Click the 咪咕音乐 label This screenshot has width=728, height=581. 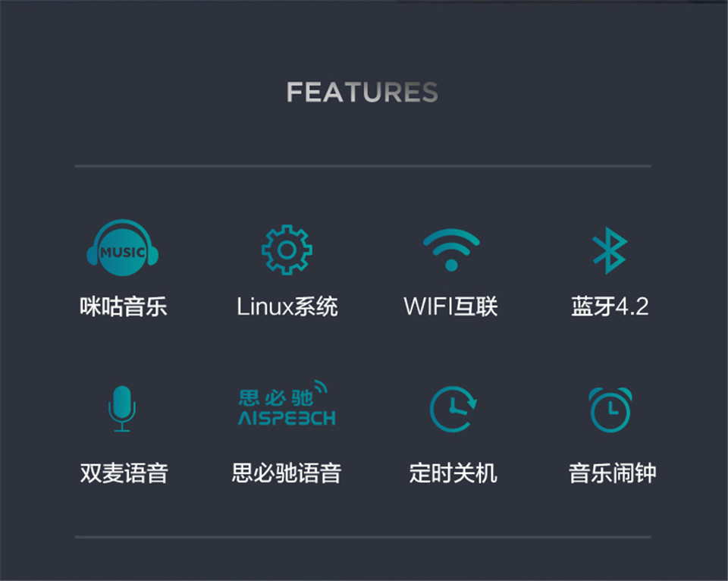click(x=124, y=306)
